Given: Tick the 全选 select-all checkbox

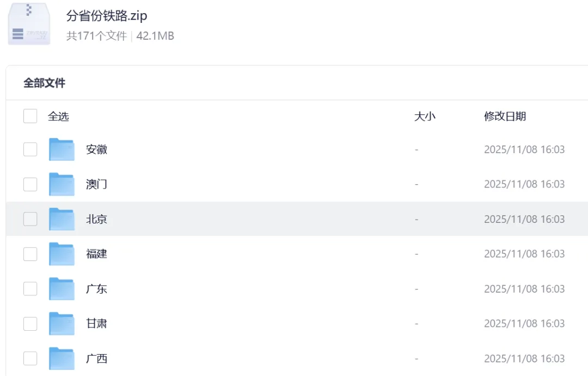Looking at the screenshot, I should coord(30,116).
